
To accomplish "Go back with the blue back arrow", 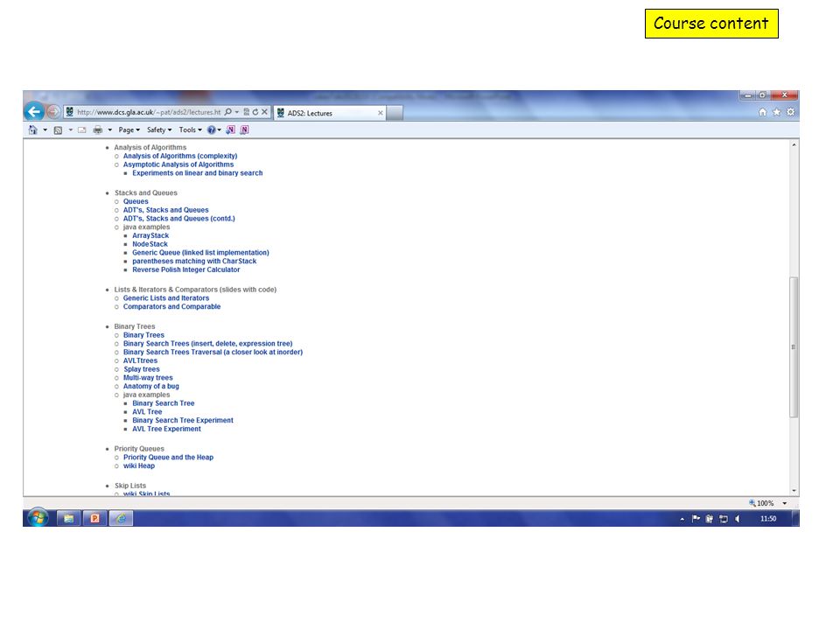I will click(34, 111).
